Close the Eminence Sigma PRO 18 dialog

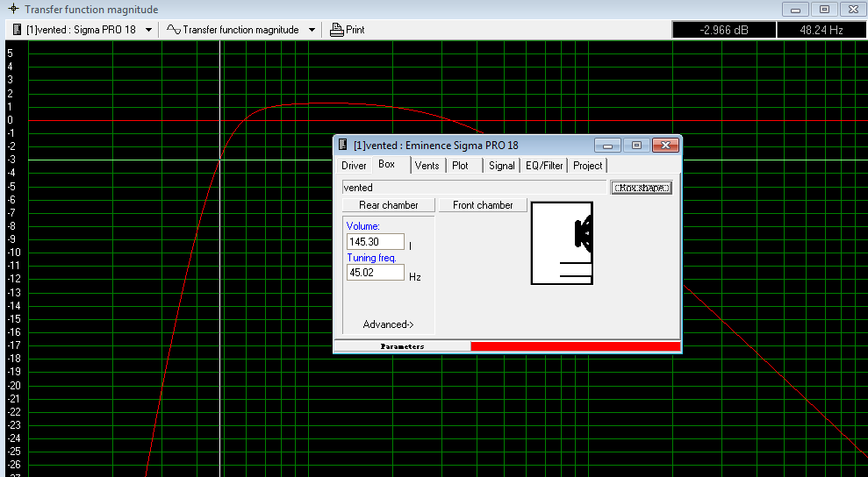click(x=665, y=145)
